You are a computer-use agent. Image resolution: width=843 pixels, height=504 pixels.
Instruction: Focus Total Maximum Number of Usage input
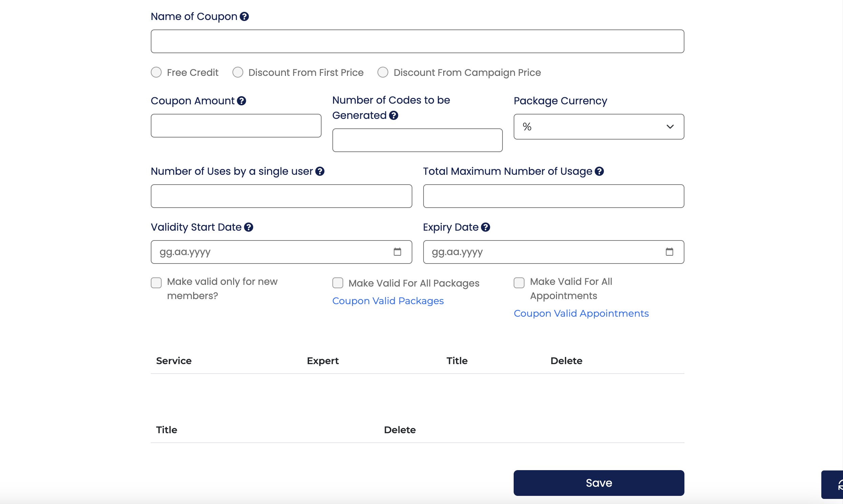(553, 196)
